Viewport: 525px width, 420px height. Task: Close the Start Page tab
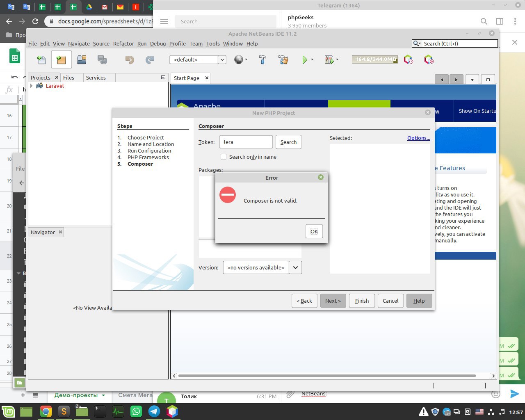tap(207, 78)
